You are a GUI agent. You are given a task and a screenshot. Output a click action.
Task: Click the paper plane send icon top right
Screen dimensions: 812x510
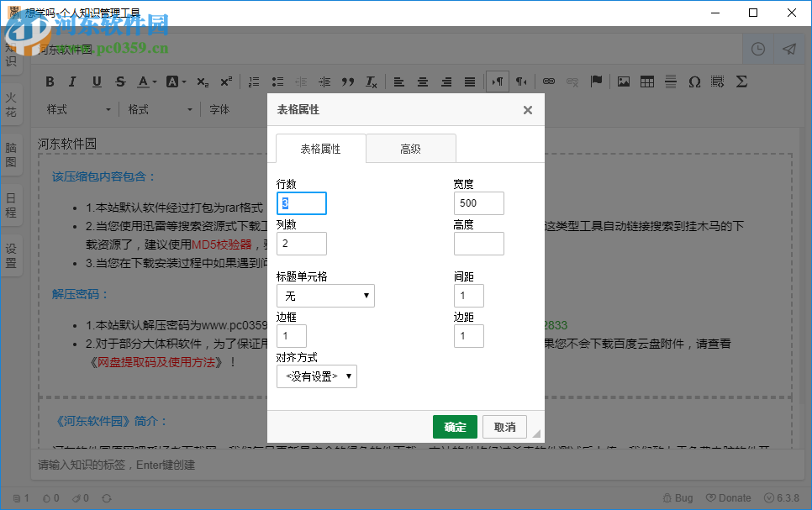[788, 49]
